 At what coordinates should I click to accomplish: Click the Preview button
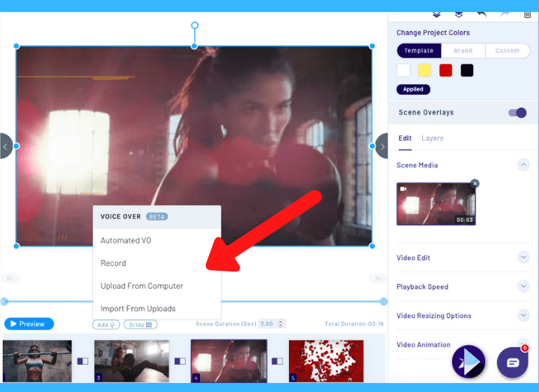point(29,324)
